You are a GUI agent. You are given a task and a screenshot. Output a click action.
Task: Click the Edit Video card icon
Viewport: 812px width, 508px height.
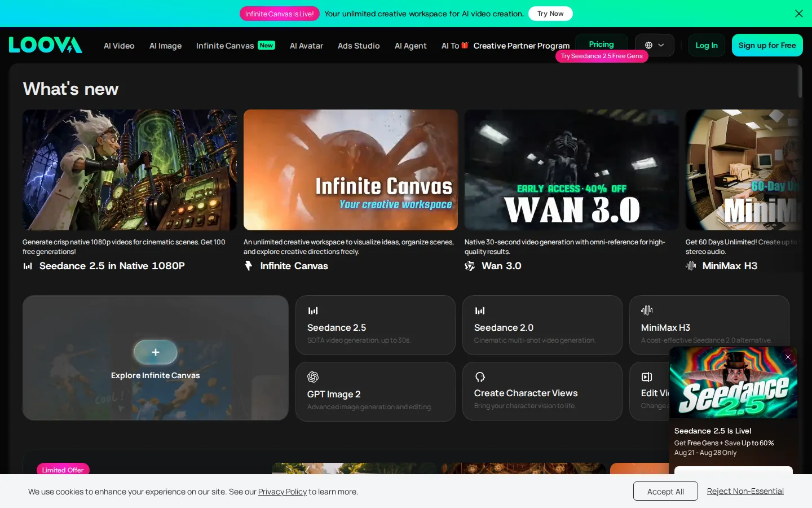coord(647,377)
